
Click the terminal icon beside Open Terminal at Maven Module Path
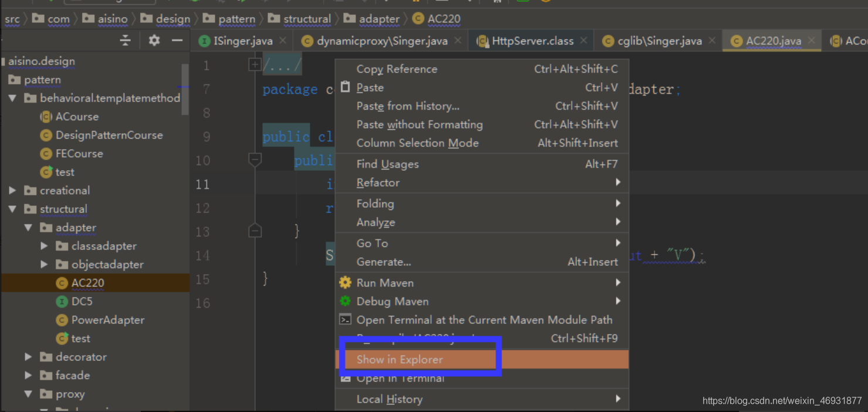(x=345, y=320)
